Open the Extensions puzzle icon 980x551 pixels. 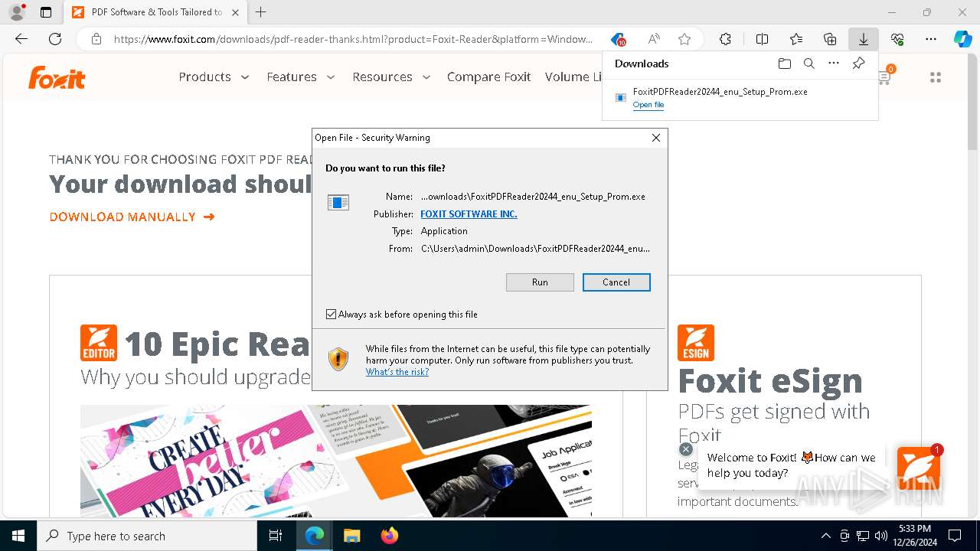(725, 39)
